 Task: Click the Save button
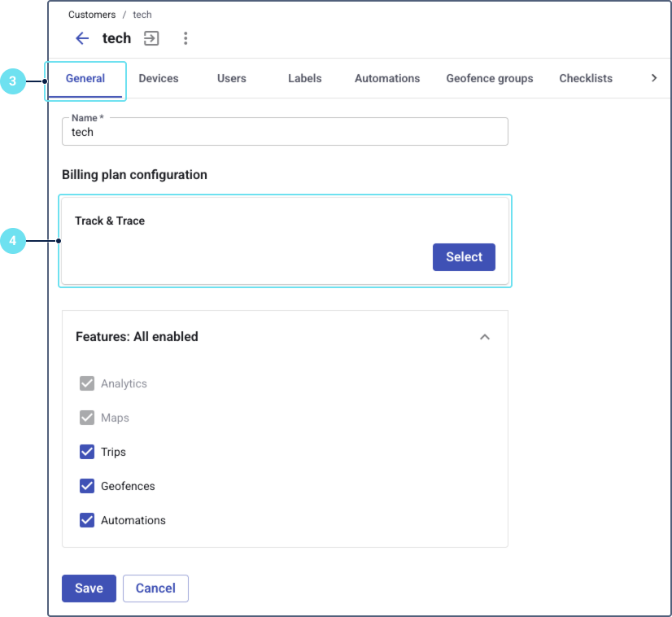(89, 589)
